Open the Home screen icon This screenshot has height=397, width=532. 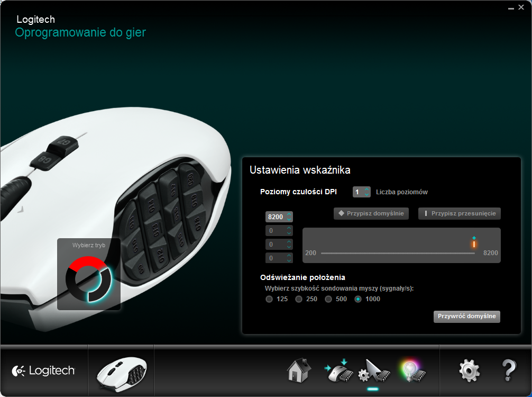coord(299,371)
